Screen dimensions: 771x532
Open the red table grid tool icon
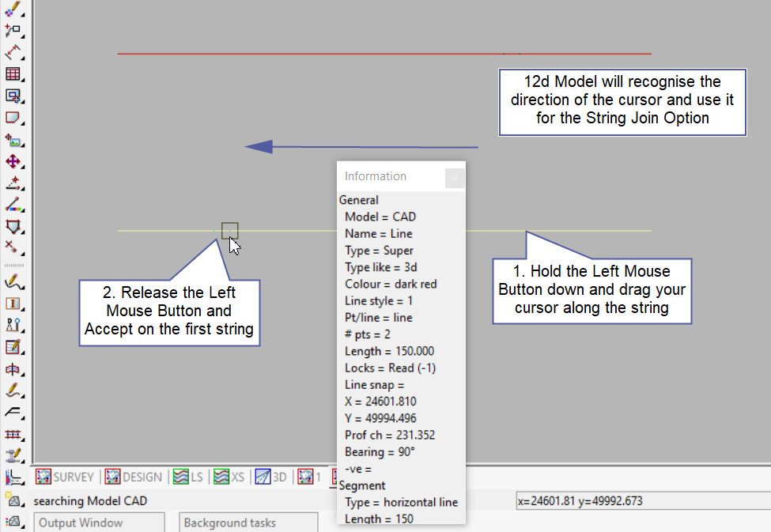13,74
